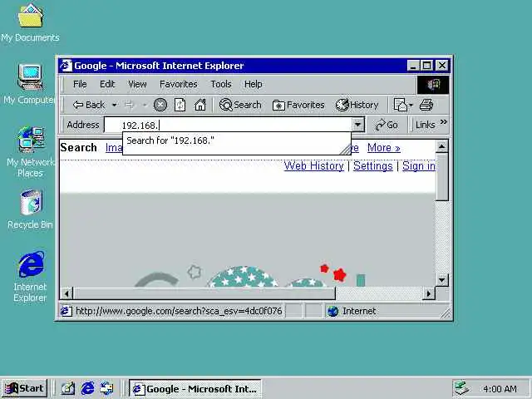This screenshot has width=532, height=399.
Task: Open the Favorites menu
Action: point(179,84)
